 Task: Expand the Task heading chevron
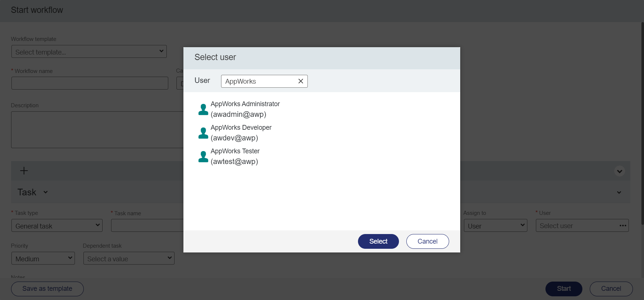pyautogui.click(x=46, y=192)
